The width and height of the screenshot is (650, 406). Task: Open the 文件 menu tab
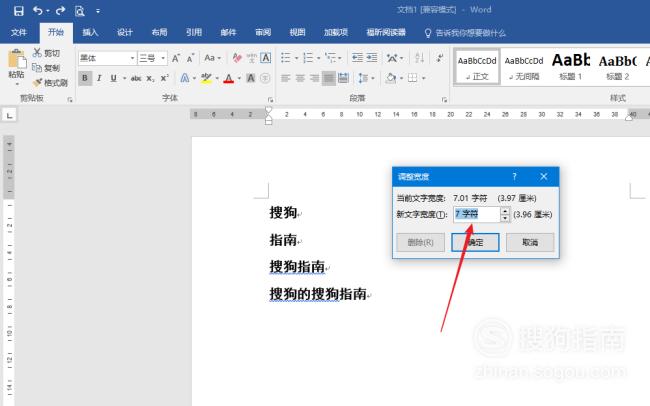click(19, 32)
